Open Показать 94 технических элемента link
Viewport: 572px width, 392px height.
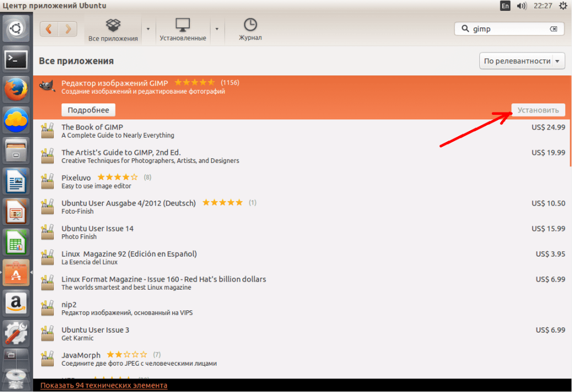[x=104, y=385]
